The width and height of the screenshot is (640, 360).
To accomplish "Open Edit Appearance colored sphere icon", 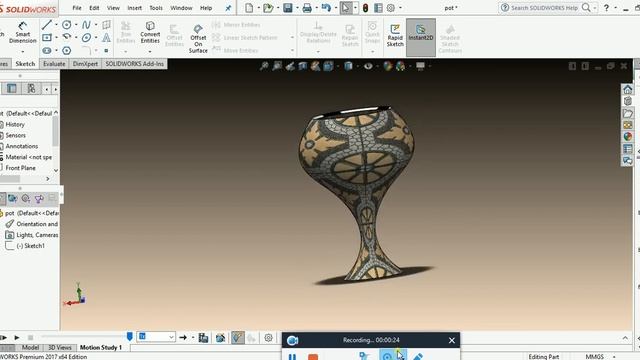I will coord(387,66).
